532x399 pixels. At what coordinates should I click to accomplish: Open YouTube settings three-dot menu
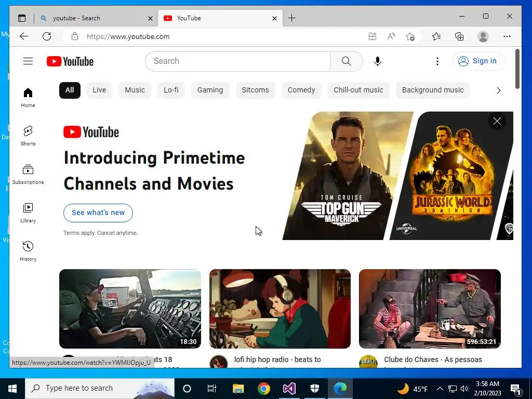coord(437,61)
